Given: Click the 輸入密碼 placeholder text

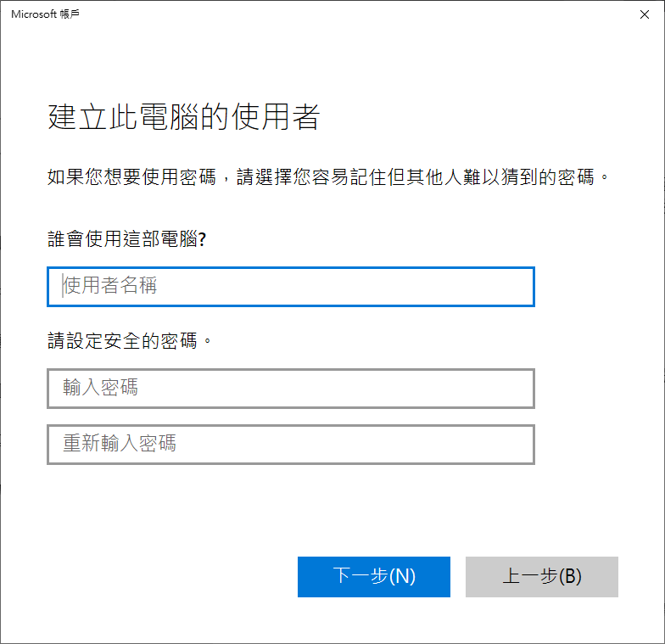Looking at the screenshot, I should pos(100,387).
